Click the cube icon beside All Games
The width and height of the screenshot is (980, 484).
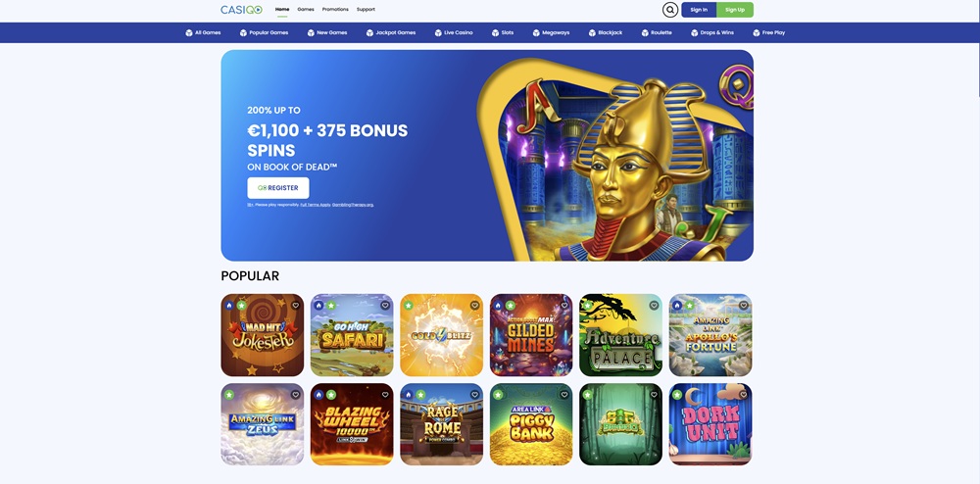pyautogui.click(x=189, y=32)
